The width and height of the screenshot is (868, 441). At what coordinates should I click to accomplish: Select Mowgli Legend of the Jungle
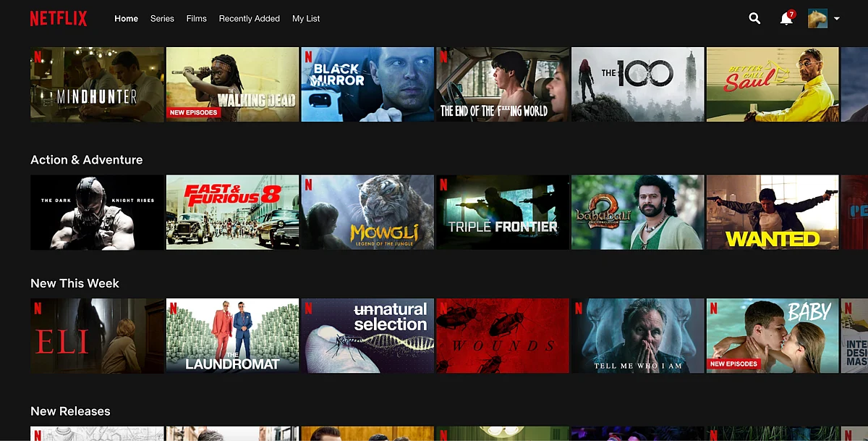click(367, 212)
